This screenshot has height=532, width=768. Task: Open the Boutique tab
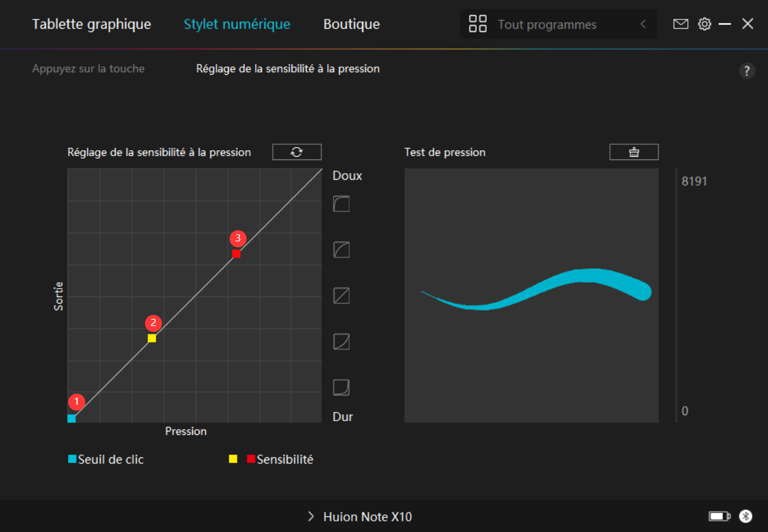click(351, 24)
